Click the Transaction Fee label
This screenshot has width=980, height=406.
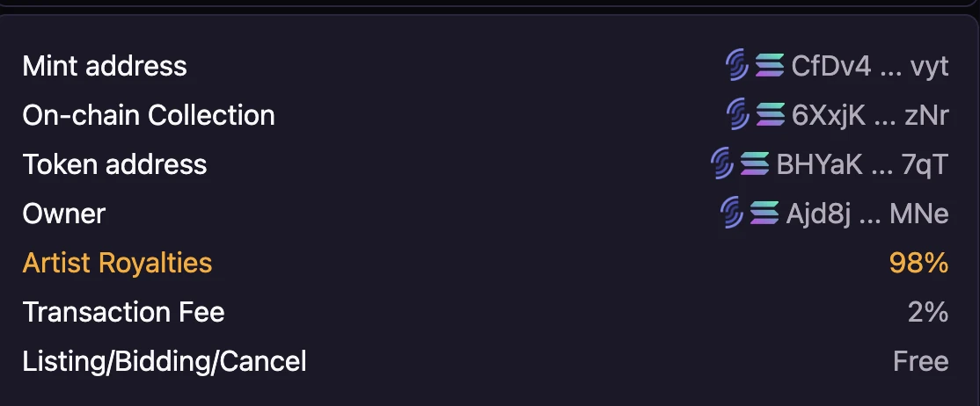pyautogui.click(x=123, y=311)
